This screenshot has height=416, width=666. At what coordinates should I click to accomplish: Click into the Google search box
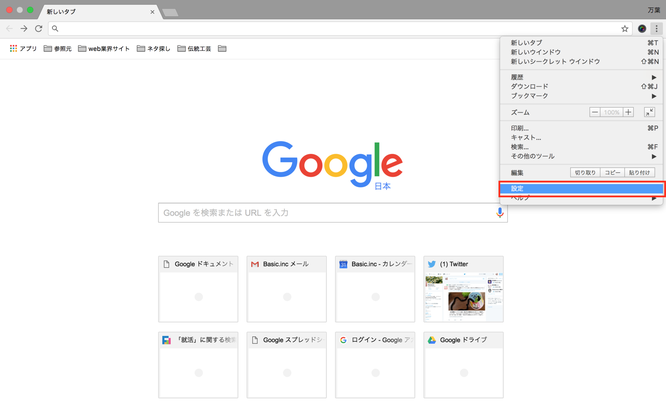[333, 212]
